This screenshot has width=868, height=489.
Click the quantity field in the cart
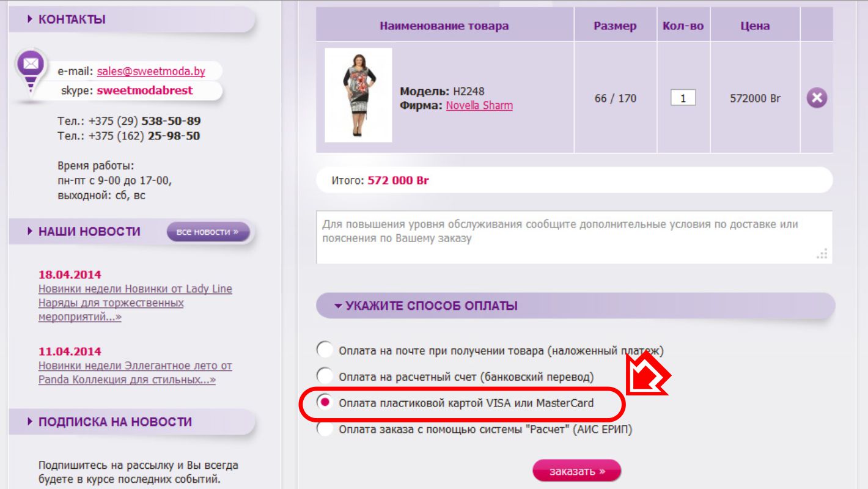pyautogui.click(x=683, y=98)
